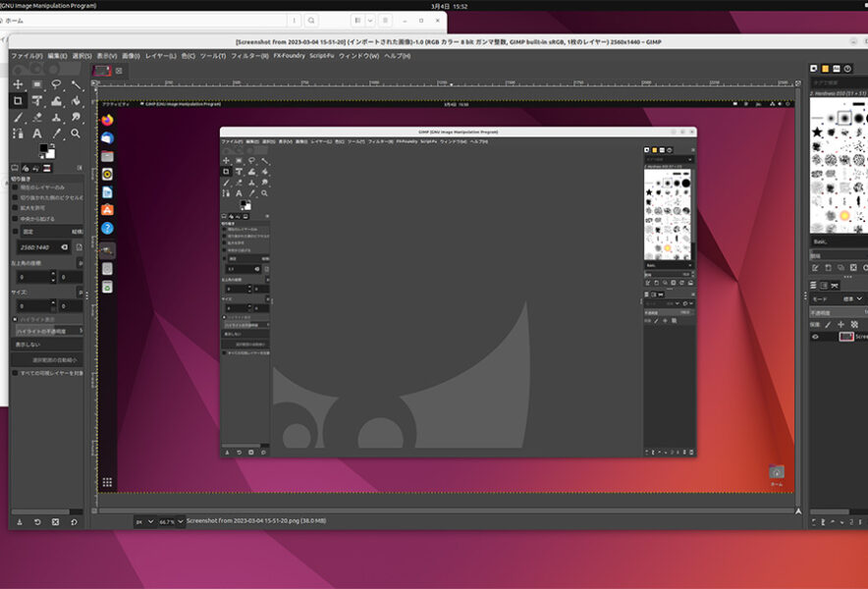This screenshot has width=868, height=589.
Task: Open the Script-Fu menu
Action: (x=322, y=56)
